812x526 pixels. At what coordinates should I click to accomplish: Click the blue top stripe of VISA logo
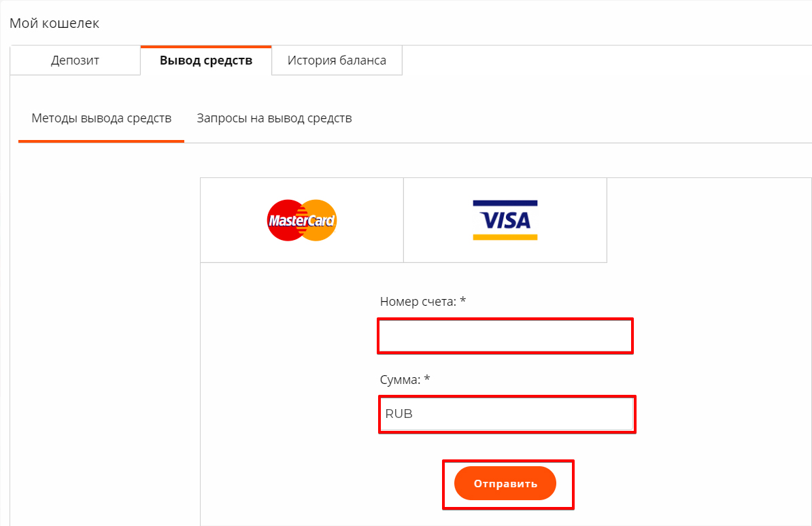[x=505, y=204]
